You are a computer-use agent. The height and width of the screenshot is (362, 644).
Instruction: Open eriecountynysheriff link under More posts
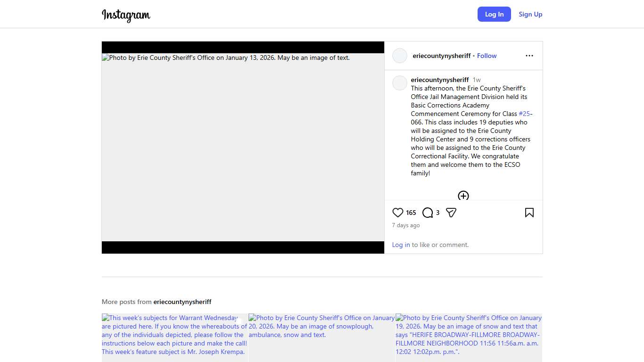coord(182,302)
